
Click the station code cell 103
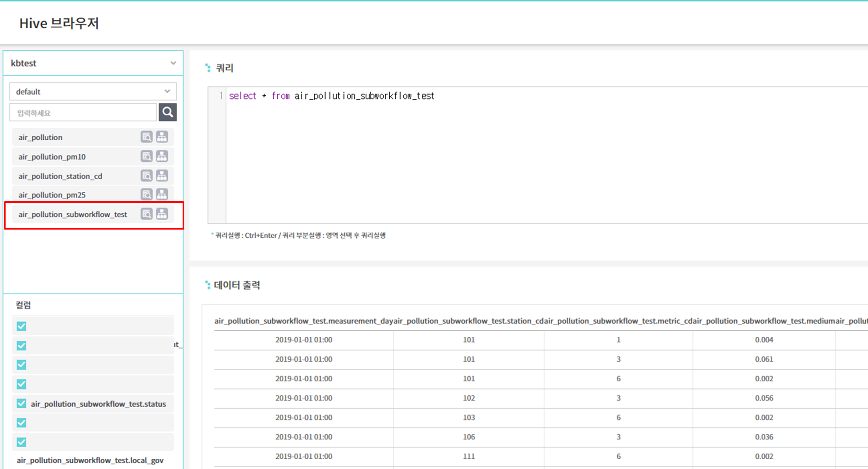click(x=469, y=418)
